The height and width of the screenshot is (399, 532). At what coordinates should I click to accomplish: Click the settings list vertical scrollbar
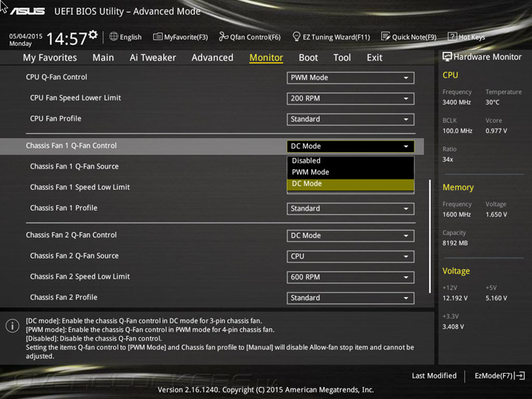point(430,236)
